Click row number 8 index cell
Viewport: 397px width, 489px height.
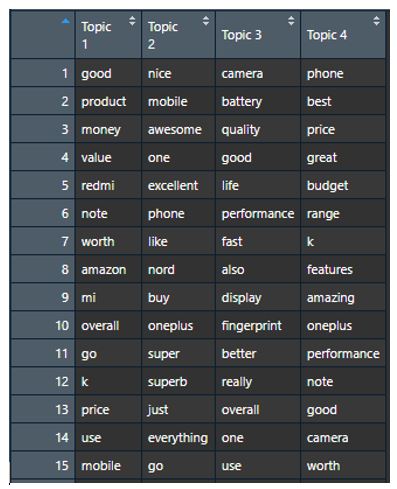coord(43,269)
